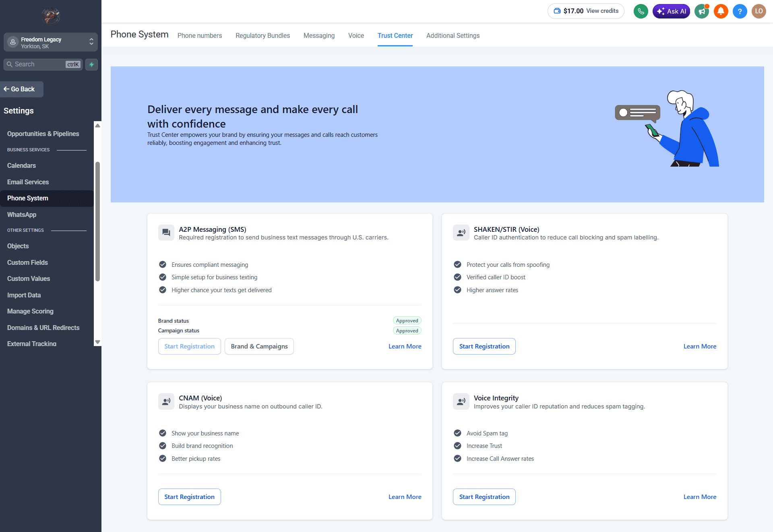Click View credits link
The image size is (773, 532).
click(602, 11)
